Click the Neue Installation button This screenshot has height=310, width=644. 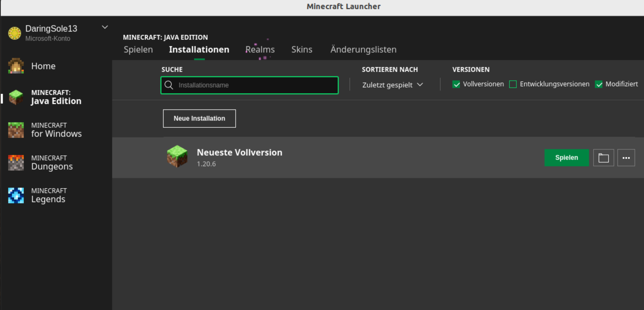[199, 118]
